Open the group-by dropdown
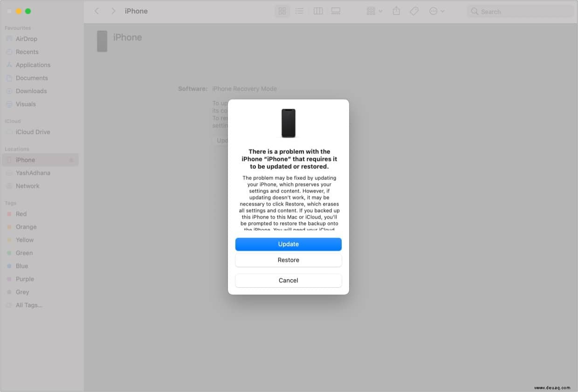578x392 pixels. (374, 11)
